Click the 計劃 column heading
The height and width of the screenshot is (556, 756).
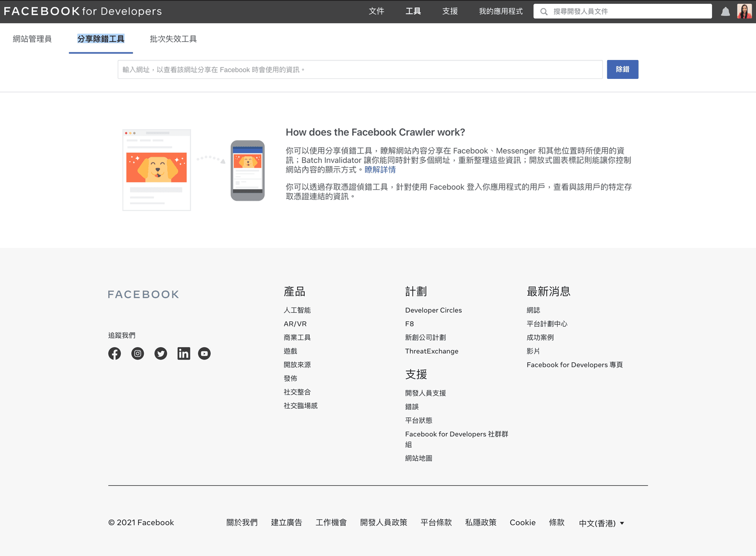click(416, 291)
